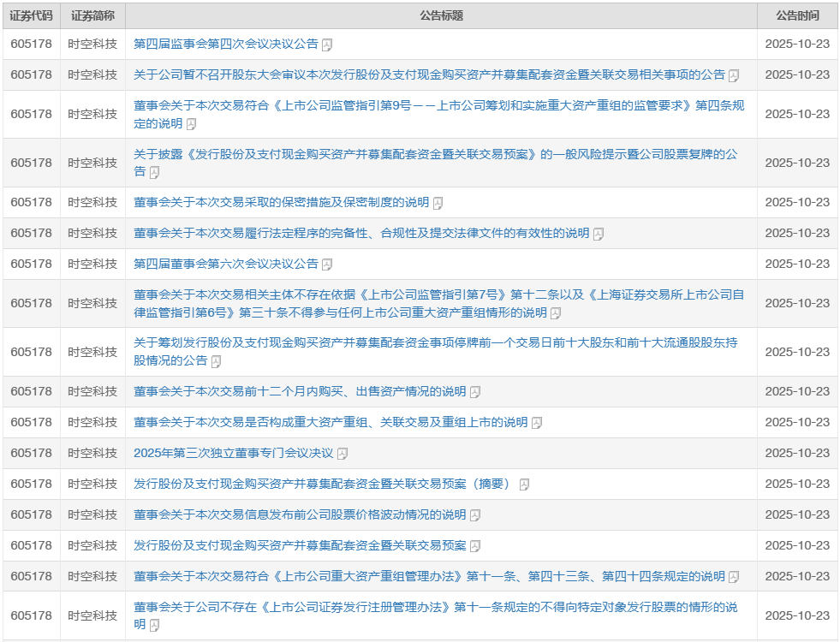Viewport: 840px width, 642px height.
Task: Click document icon after 保密措施及保密制度的说明
Action: click(x=438, y=203)
